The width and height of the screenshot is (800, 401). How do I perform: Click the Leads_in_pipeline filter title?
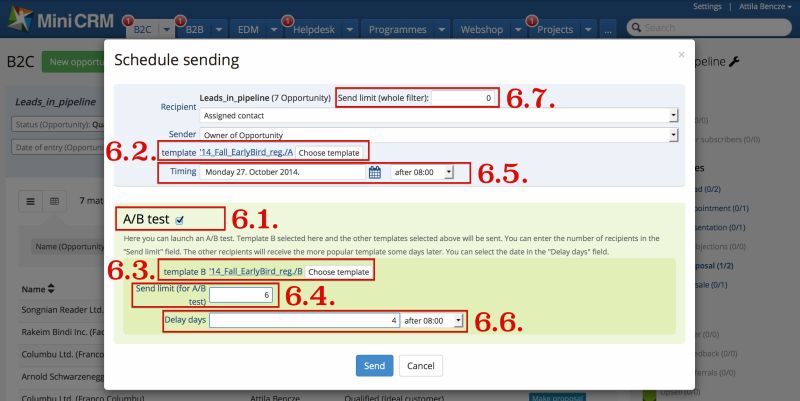[x=56, y=102]
